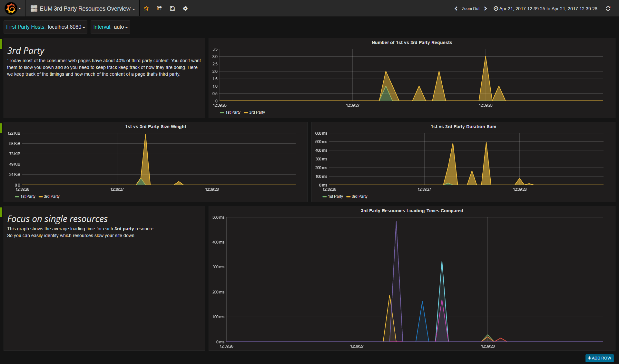The width and height of the screenshot is (619, 364).
Task: Shift time range forward with right arrow
Action: 486,9
